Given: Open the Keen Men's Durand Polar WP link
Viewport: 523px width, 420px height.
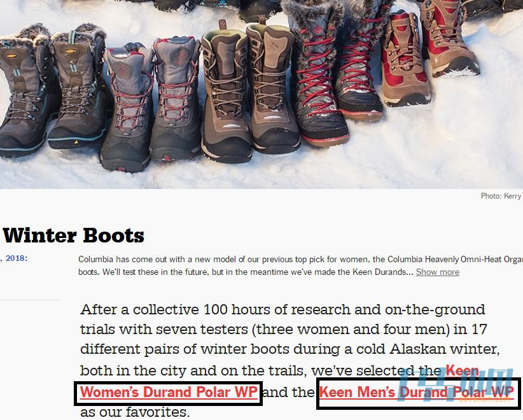Looking at the screenshot, I should 416,392.
